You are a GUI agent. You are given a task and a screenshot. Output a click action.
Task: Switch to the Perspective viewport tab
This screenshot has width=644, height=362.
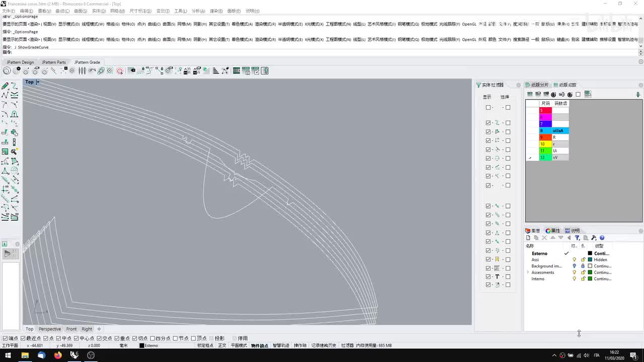click(x=50, y=329)
